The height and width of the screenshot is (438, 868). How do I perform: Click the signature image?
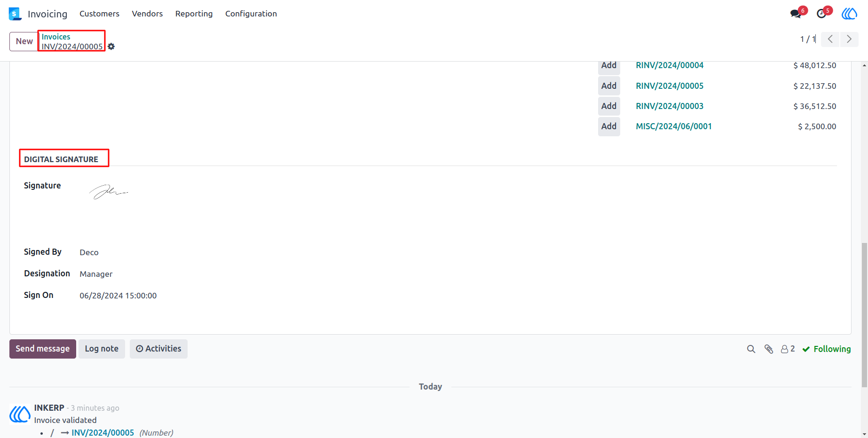click(x=109, y=192)
